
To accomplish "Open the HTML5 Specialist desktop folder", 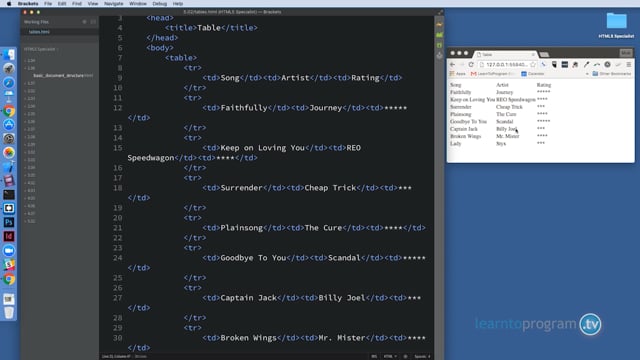I will pos(616,25).
